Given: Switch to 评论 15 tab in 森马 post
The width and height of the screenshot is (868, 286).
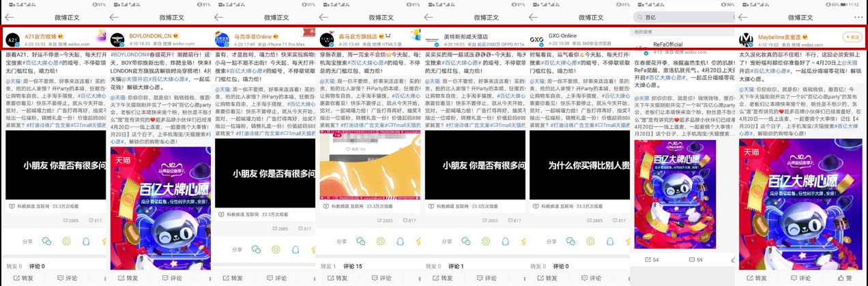Looking at the screenshot, I should [353, 266].
